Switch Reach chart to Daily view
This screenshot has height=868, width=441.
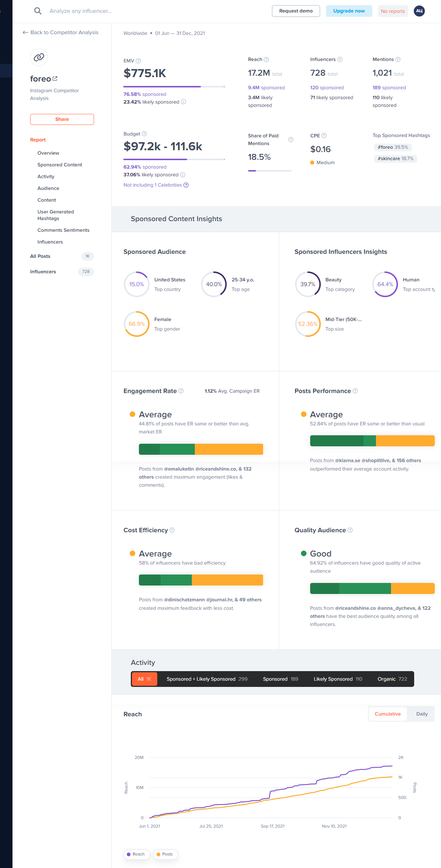(422, 714)
